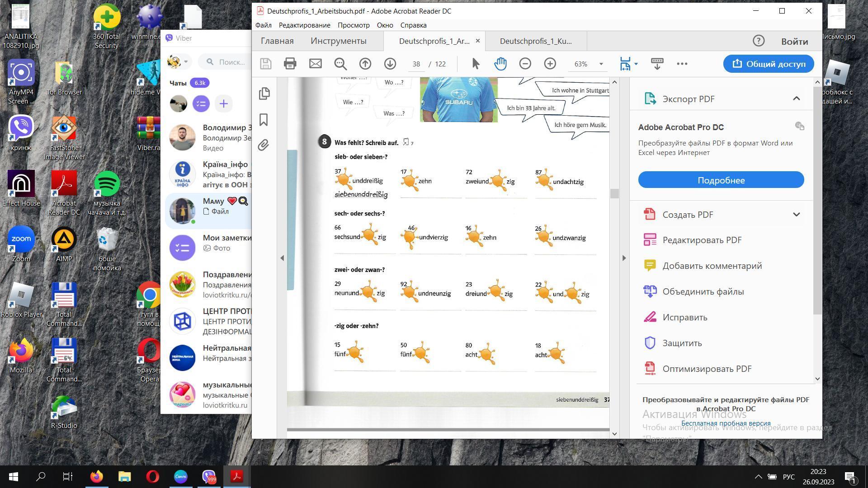Toggle the Selection arrow tool
The image size is (868, 488).
tap(476, 64)
